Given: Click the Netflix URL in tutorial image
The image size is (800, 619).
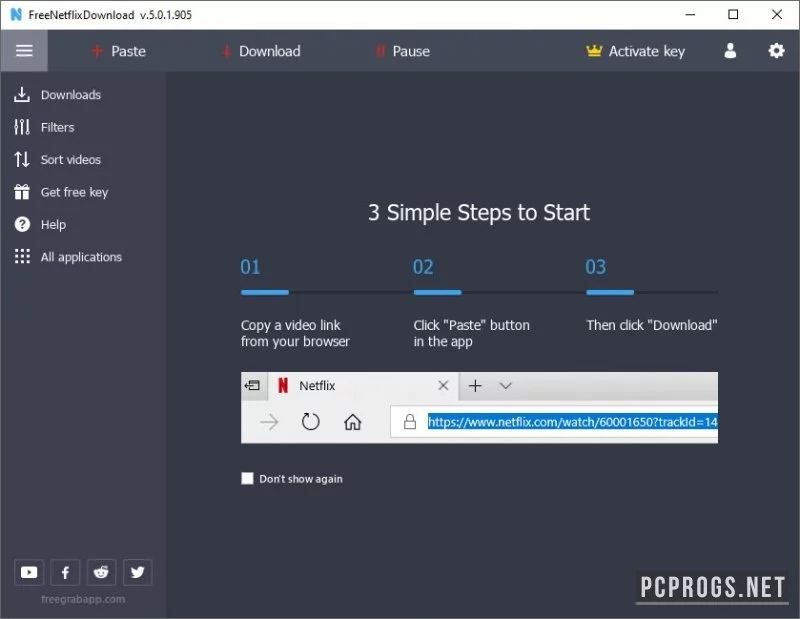Looking at the screenshot, I should pyautogui.click(x=572, y=422).
